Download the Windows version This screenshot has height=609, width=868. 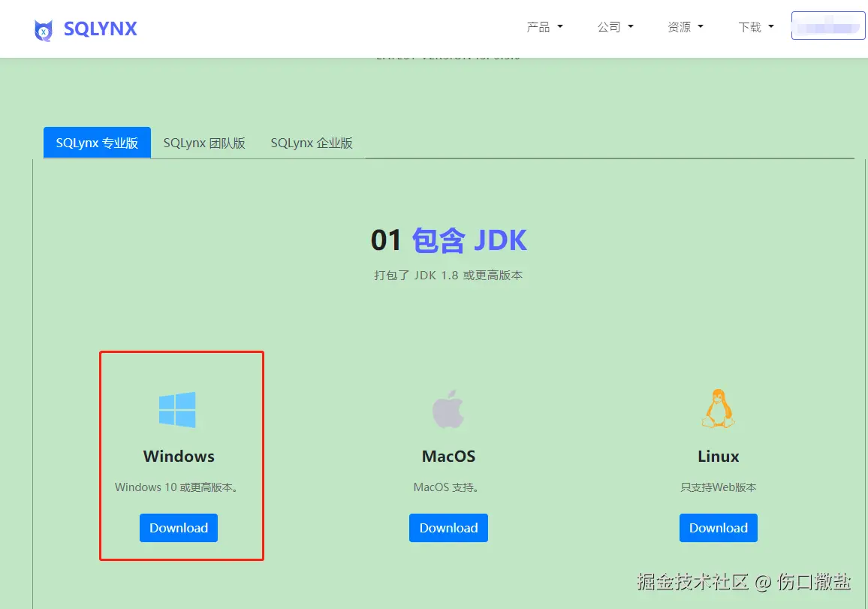[178, 528]
